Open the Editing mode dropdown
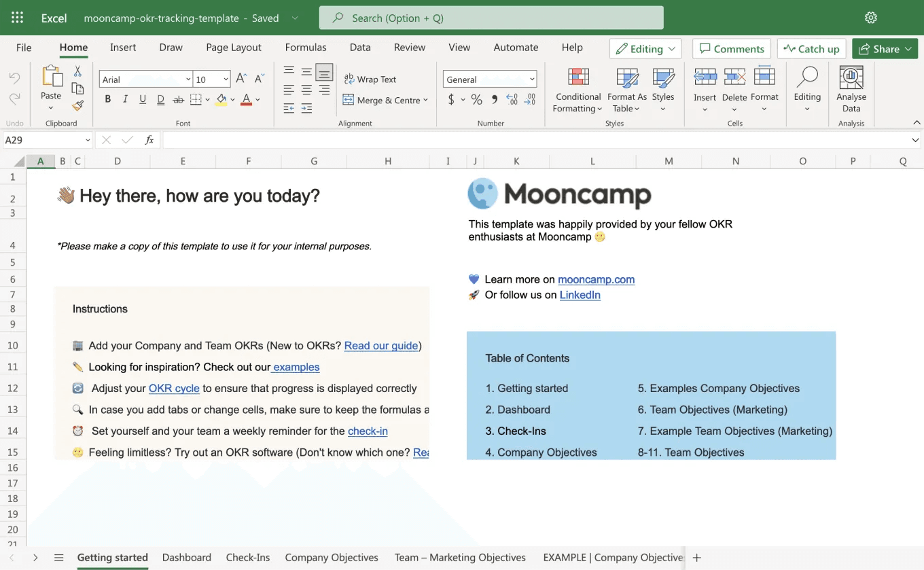Screen dimensions: 924x570 click(644, 48)
